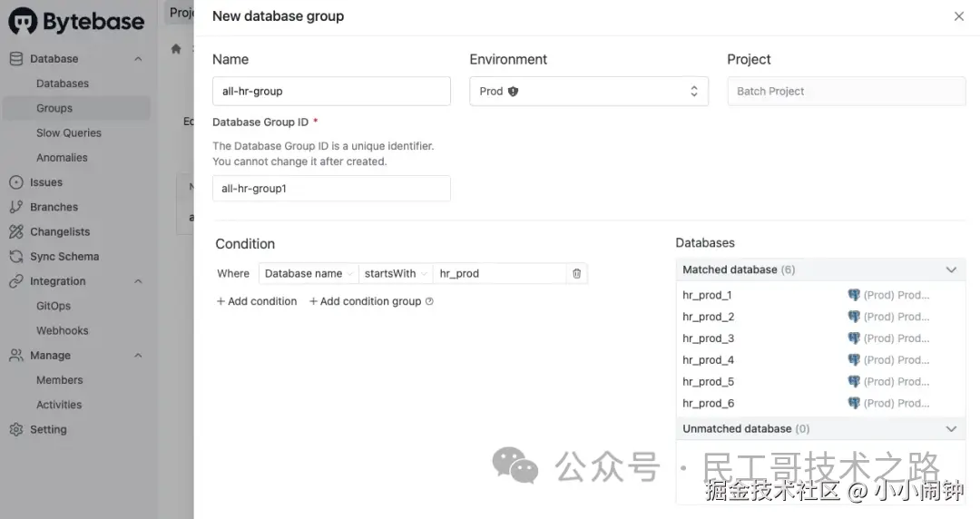The image size is (980, 519).
Task: Change the startsWith operator dropdown
Action: (x=395, y=273)
